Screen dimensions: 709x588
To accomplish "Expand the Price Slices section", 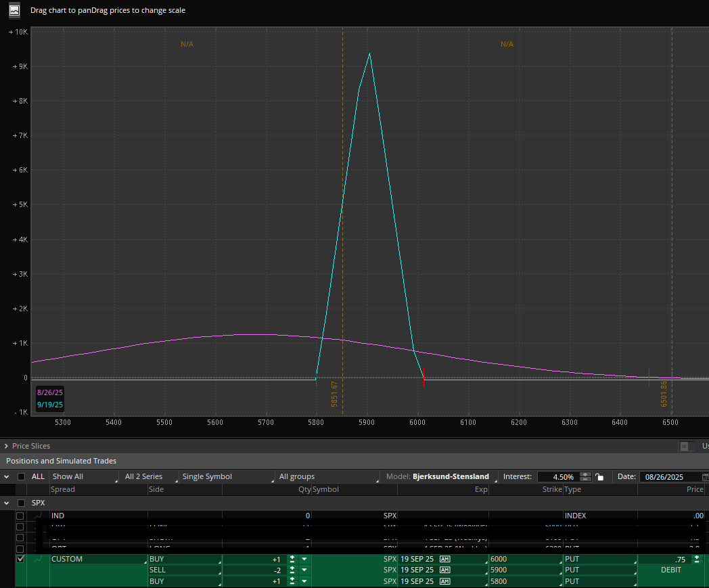I will (6, 446).
